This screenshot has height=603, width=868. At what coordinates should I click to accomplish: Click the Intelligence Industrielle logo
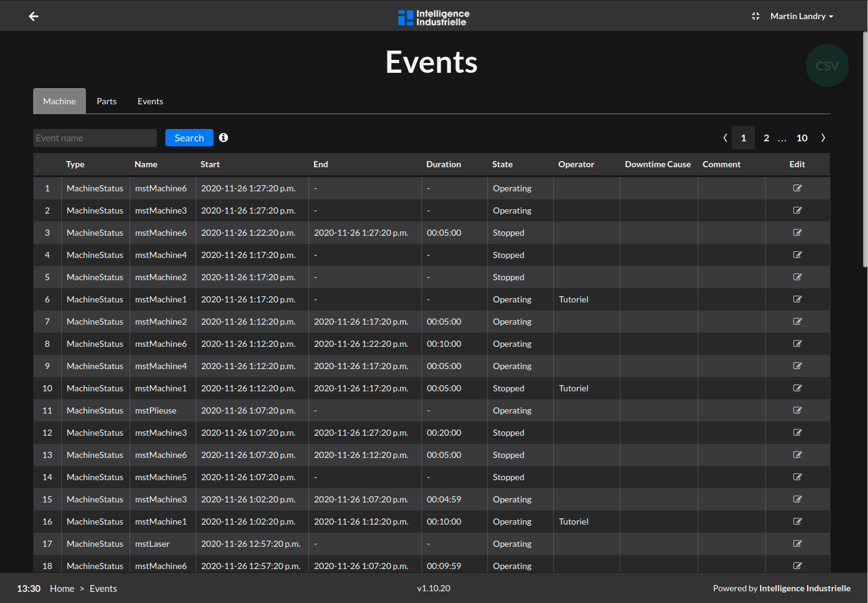(434, 17)
